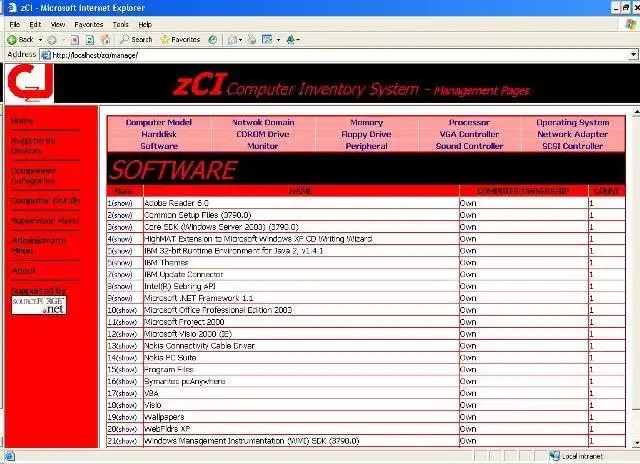Open Component Categories in the sidebar
640x464 pixels.
pyautogui.click(x=33, y=175)
